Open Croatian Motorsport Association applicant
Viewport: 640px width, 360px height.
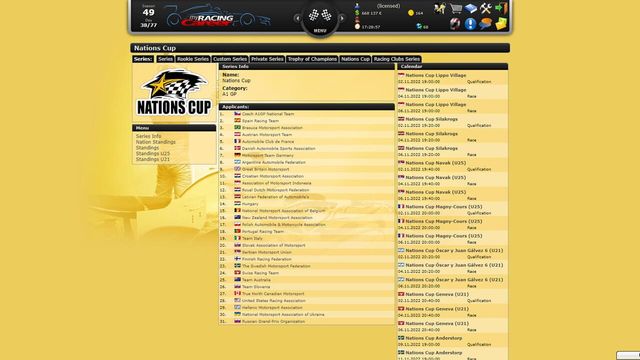point(273,176)
